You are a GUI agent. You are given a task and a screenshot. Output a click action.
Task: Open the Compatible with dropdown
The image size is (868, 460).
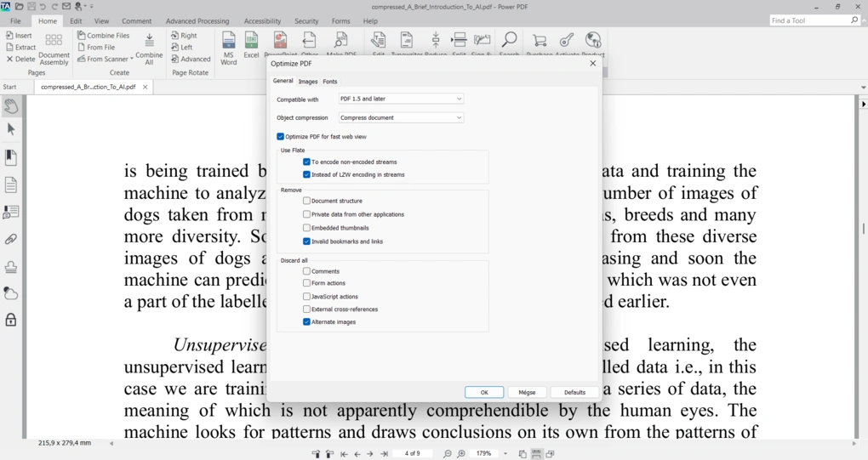pyautogui.click(x=401, y=99)
